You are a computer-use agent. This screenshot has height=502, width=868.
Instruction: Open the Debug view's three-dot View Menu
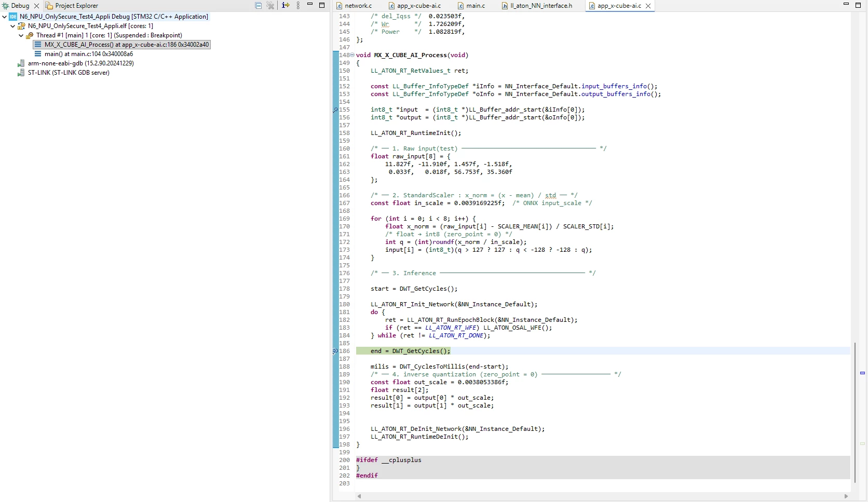tap(298, 6)
